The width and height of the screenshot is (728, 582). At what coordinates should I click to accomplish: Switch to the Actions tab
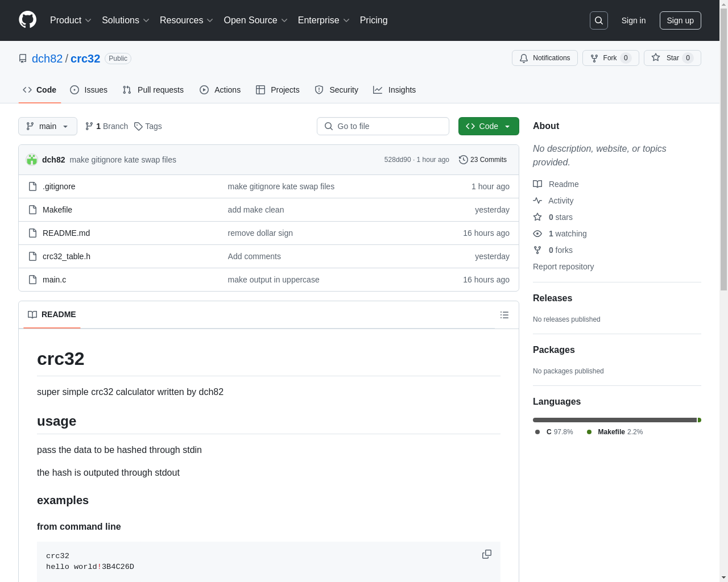220,90
